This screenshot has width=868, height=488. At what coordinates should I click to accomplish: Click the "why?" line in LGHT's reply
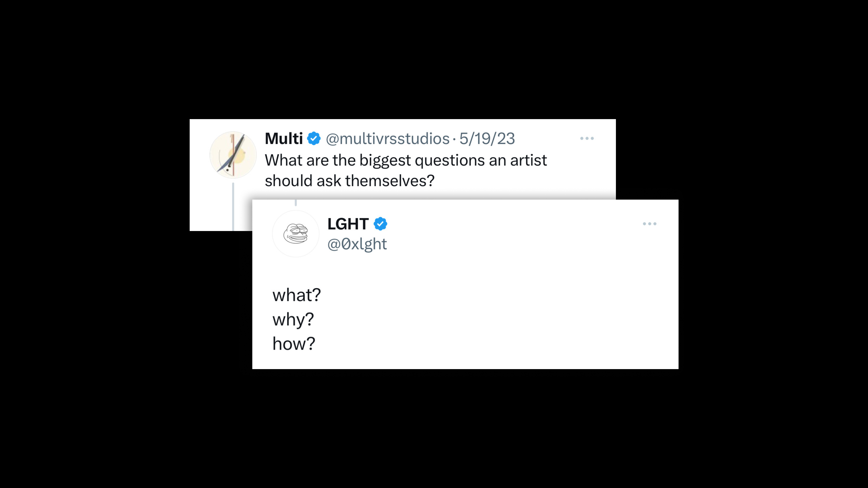[x=293, y=320]
